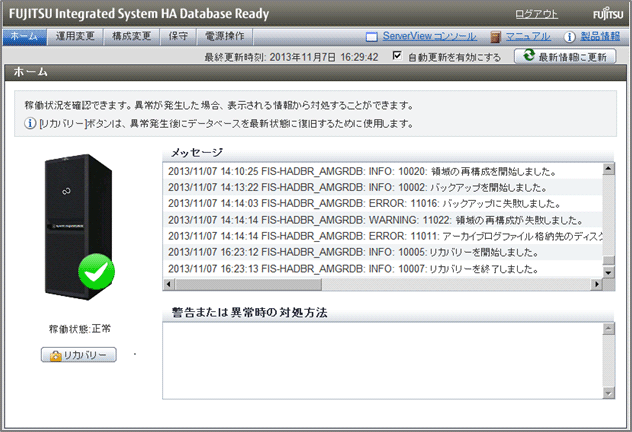The image size is (632, 432).
Task: Select the INFO 10005 recovery started row
Action: coord(383,252)
